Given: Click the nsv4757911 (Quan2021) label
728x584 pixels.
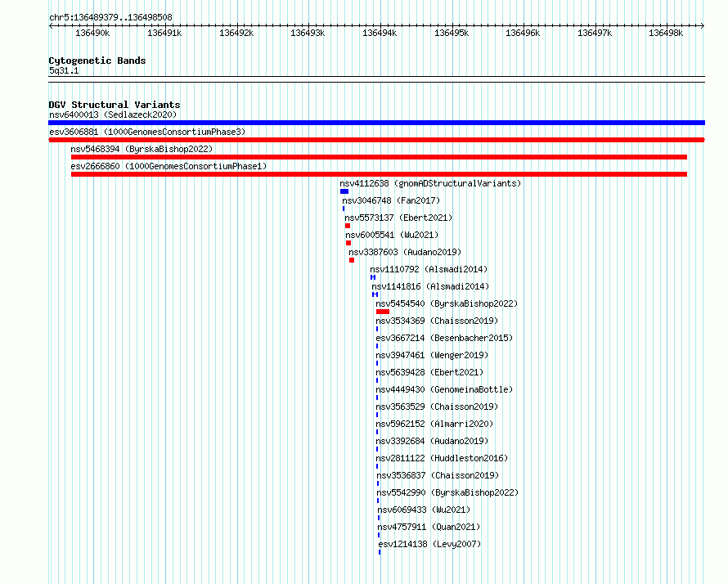Looking at the screenshot, I should [429, 527].
